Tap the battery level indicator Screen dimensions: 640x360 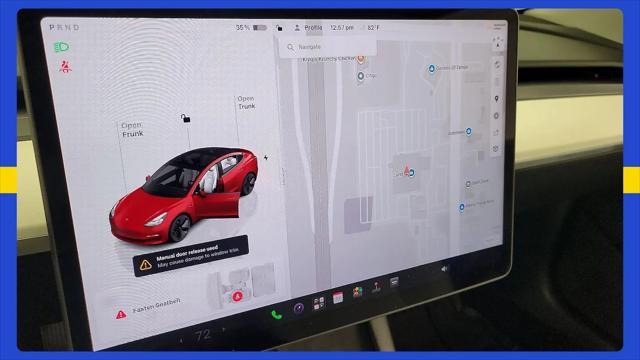(x=260, y=28)
